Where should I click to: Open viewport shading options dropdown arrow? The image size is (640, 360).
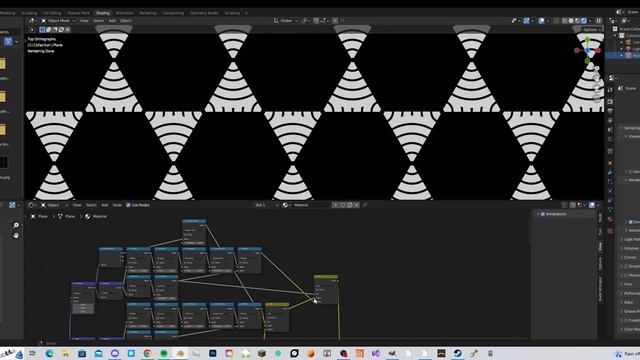[x=590, y=21]
